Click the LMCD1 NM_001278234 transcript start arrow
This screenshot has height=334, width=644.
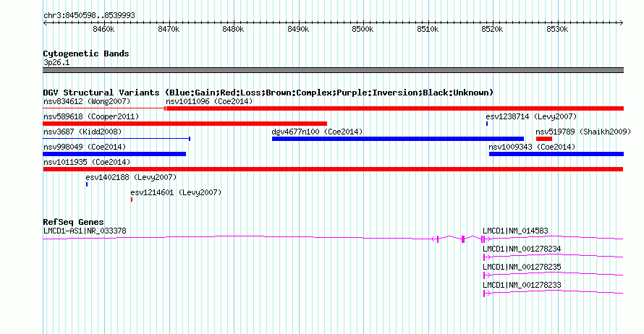pyautogui.click(x=487, y=257)
